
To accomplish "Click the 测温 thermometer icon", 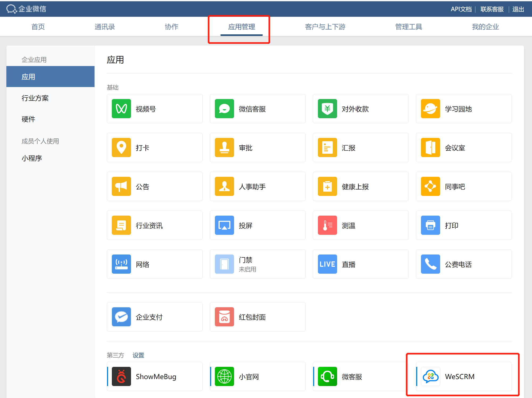I will [x=328, y=225].
